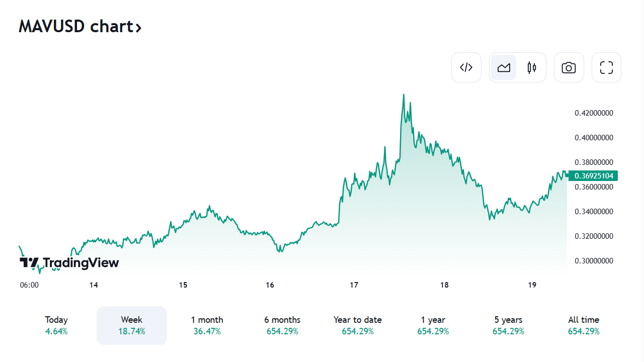This screenshot has width=644, height=362.
Task: Click the current price label 0.36925104
Action: [594, 175]
